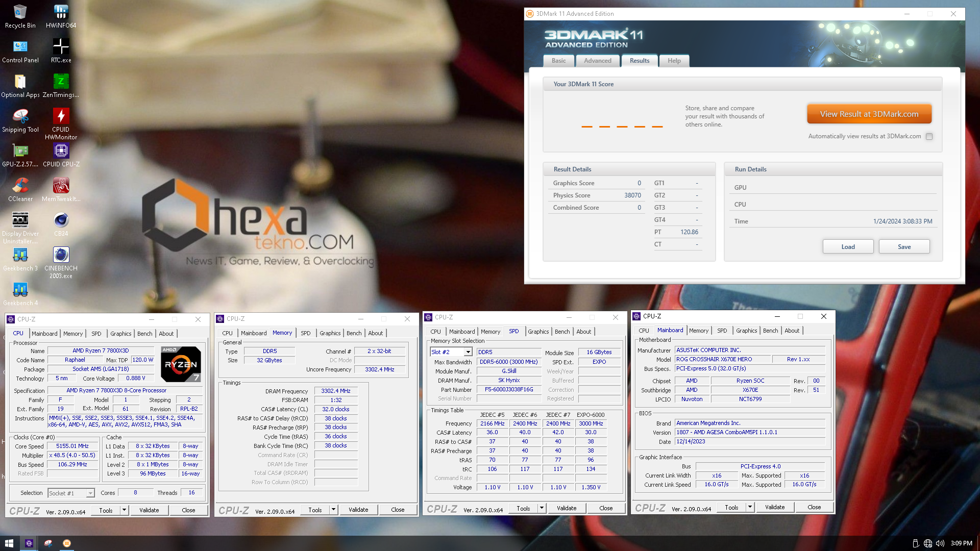The width and height of the screenshot is (980, 551).
Task: Select Physics Score value 38070
Action: (x=632, y=195)
